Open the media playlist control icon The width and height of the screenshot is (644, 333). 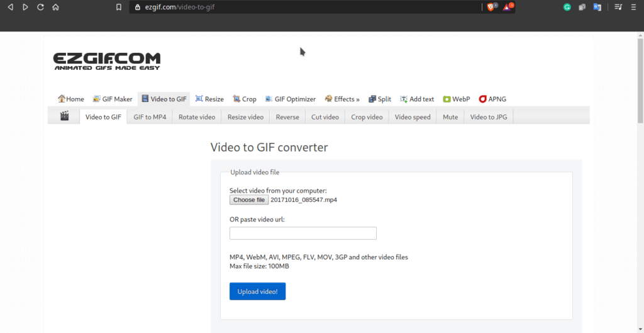618,7
